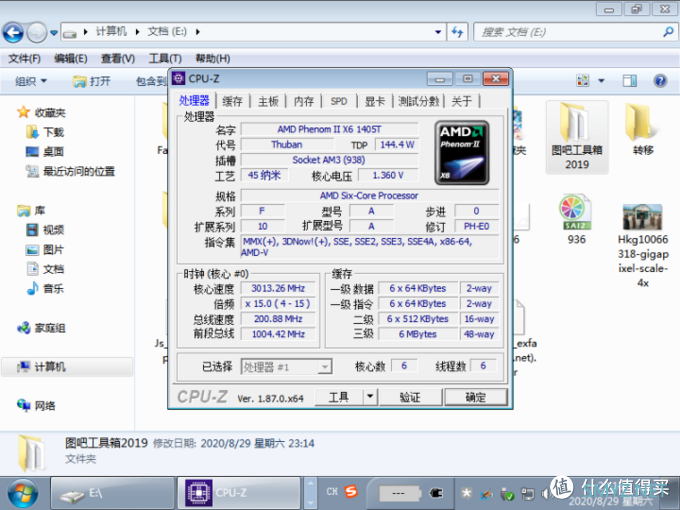Click the search box for 文档 (E:)
The image size is (680, 510).
568,32
